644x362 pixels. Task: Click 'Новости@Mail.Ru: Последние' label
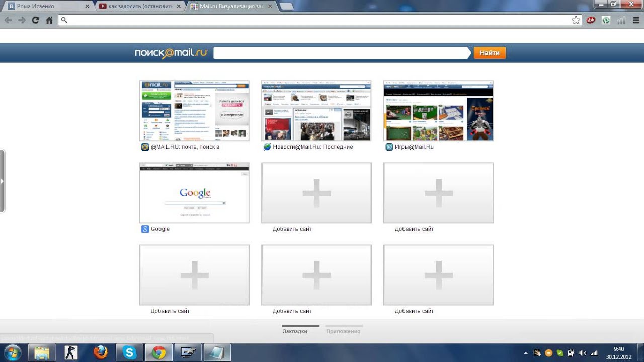pos(313,147)
